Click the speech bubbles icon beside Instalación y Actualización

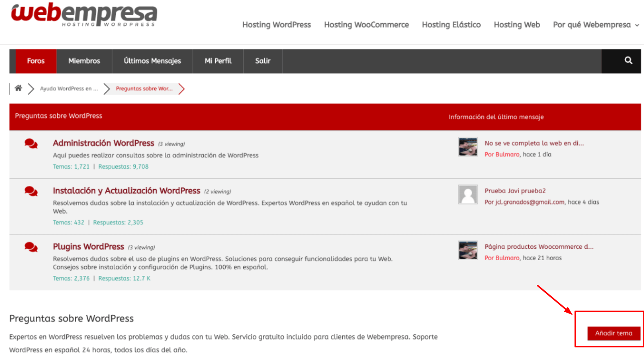pyautogui.click(x=31, y=191)
